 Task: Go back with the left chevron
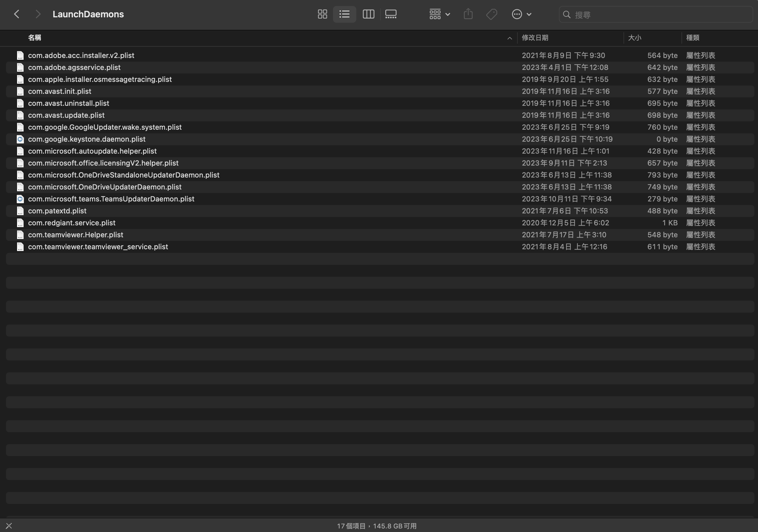(17, 14)
